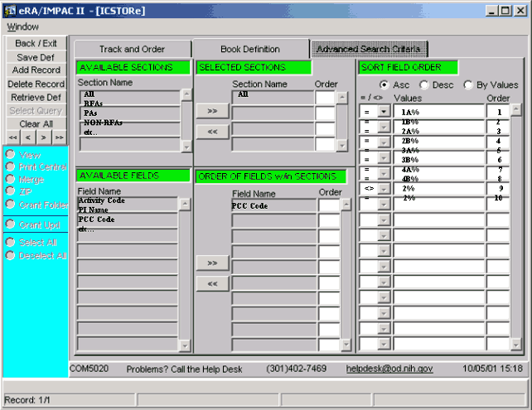Open operator dropdown for 2A% row
Viewport: 532px width, 410px height.
(384, 128)
